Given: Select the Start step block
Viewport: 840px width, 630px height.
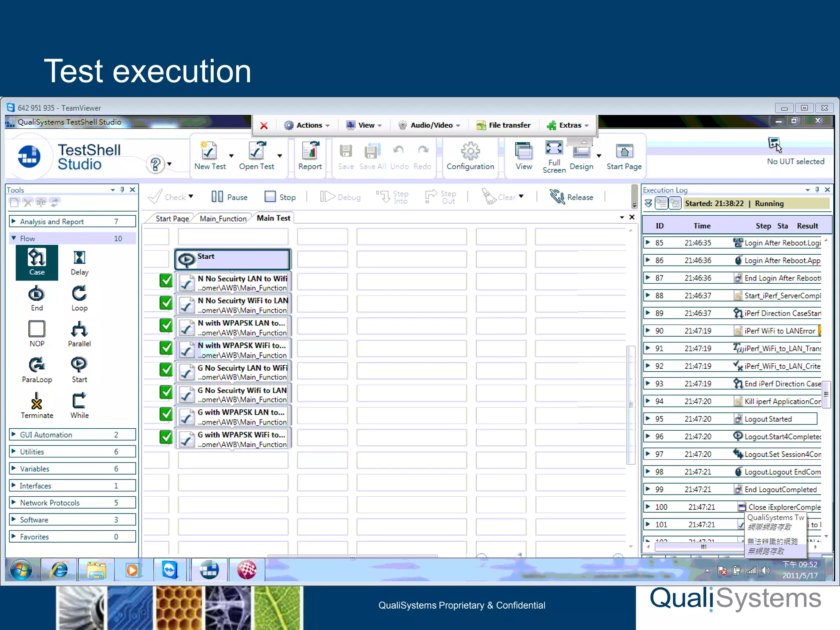Looking at the screenshot, I should pos(233,259).
